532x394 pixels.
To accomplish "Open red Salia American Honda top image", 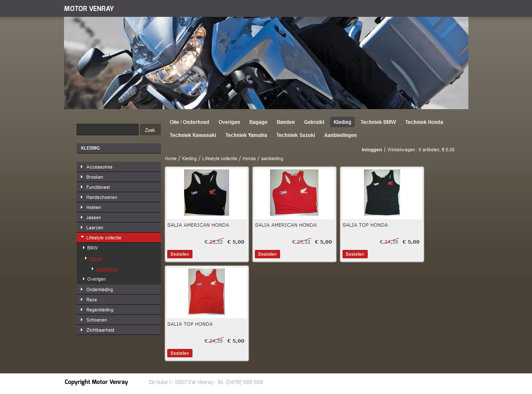I will (x=294, y=193).
